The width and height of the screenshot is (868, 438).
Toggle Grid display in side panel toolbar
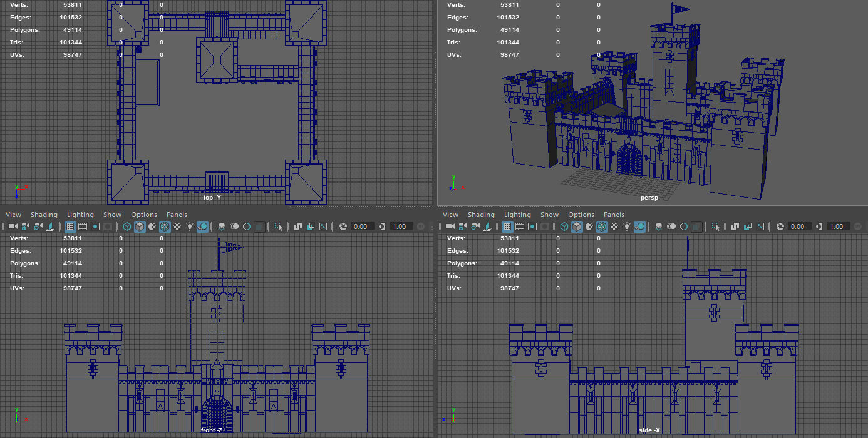pos(508,227)
